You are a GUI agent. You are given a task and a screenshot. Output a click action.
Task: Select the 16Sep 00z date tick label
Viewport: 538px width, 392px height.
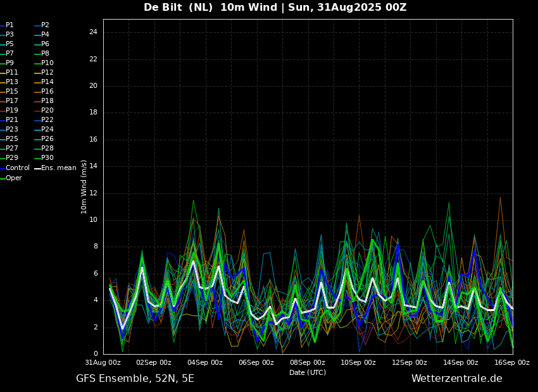click(x=512, y=363)
